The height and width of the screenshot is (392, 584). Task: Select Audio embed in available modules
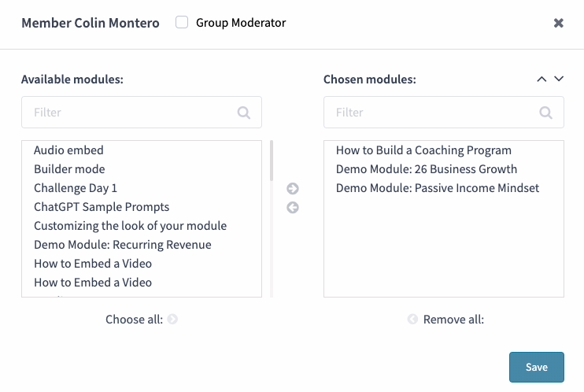coord(68,150)
